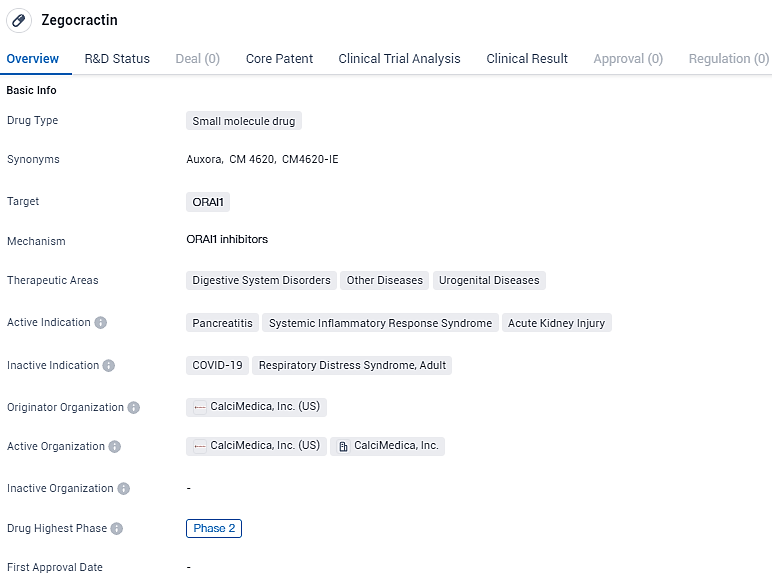The width and height of the screenshot is (772, 575).
Task: Switch to the Core Patent tab
Action: pyautogui.click(x=279, y=59)
